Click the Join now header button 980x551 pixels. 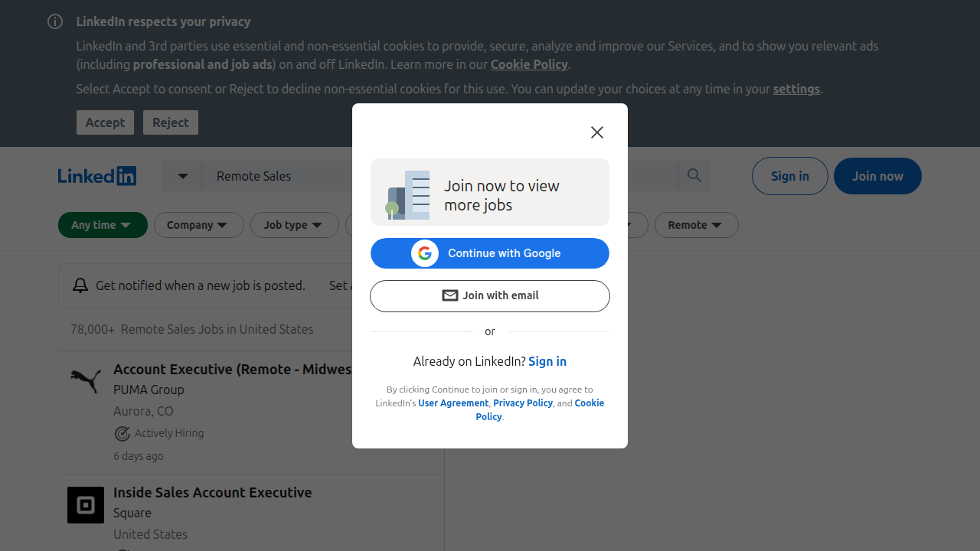point(877,176)
